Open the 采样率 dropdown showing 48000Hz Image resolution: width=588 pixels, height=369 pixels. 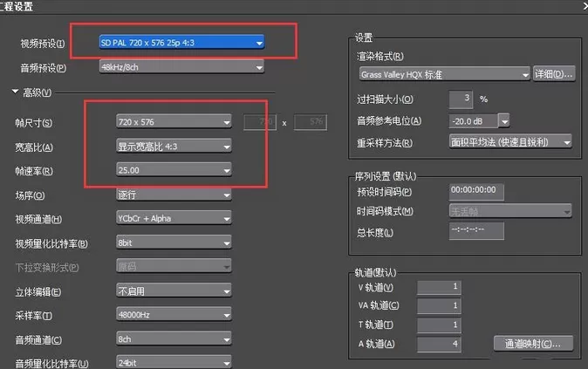pyautogui.click(x=174, y=315)
